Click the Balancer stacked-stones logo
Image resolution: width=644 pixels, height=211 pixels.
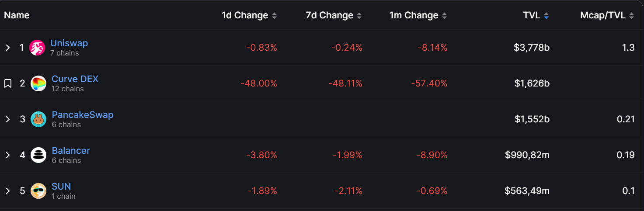pyautogui.click(x=38, y=155)
